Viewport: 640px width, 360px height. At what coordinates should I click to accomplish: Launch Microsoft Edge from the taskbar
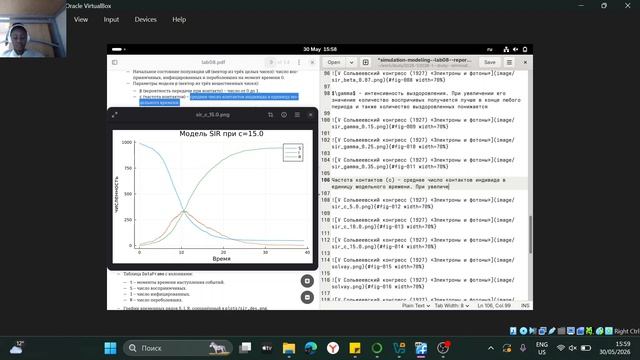[x=311, y=348]
